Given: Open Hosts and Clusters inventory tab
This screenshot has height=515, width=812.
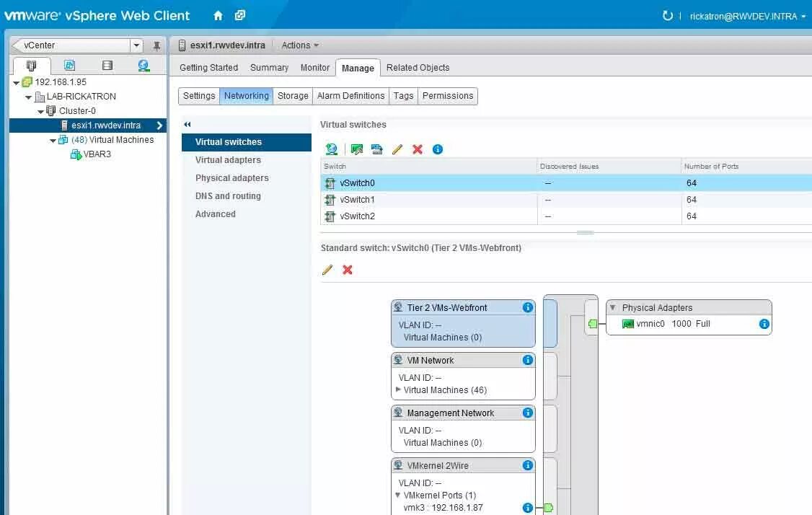Looking at the screenshot, I should point(32,66).
